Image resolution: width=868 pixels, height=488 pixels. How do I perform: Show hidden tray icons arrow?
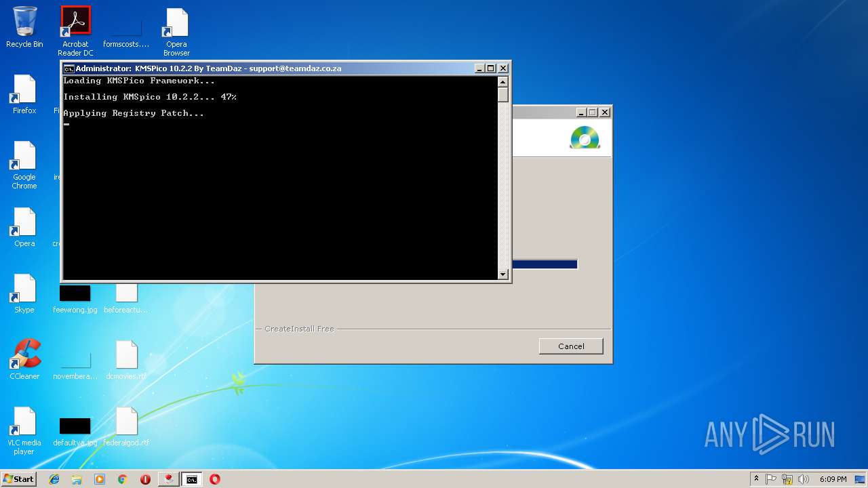(756, 479)
